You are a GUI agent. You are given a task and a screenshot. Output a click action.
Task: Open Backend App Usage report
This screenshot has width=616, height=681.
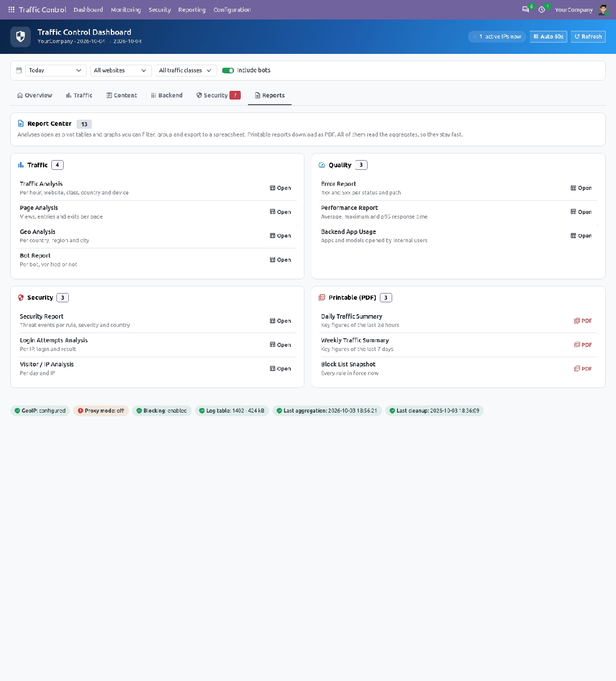pyautogui.click(x=581, y=236)
